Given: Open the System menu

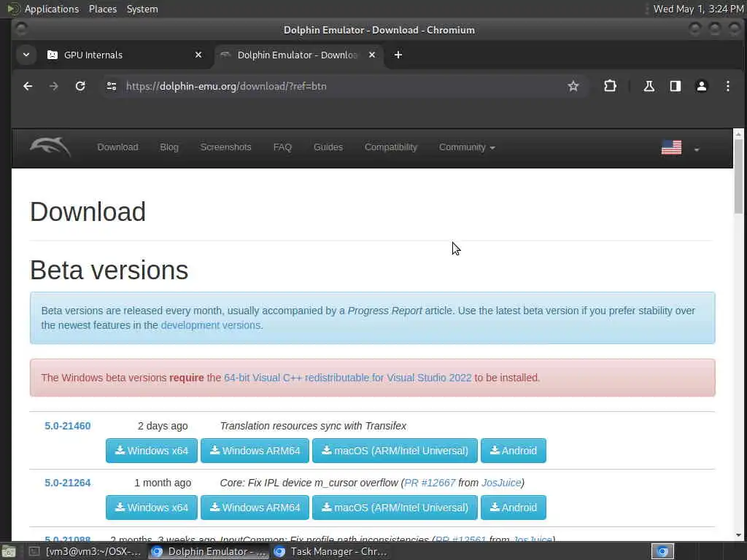Looking at the screenshot, I should point(142,9).
